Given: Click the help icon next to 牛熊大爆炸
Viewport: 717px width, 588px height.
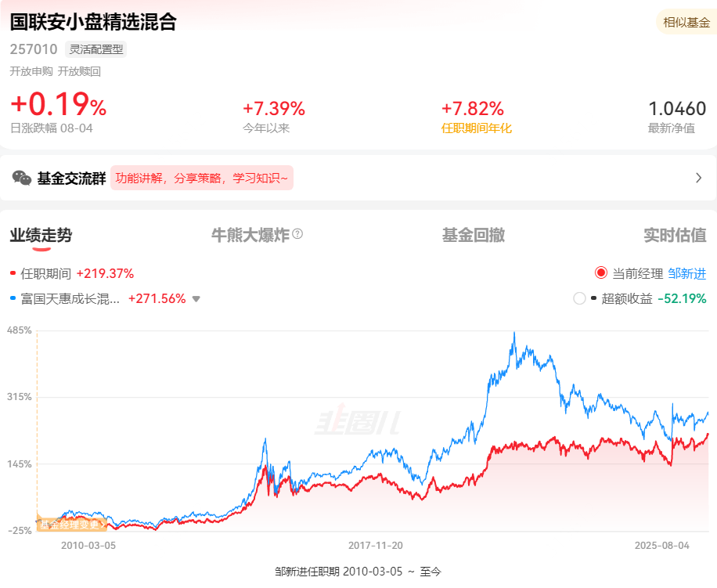Looking at the screenshot, I should click(298, 234).
